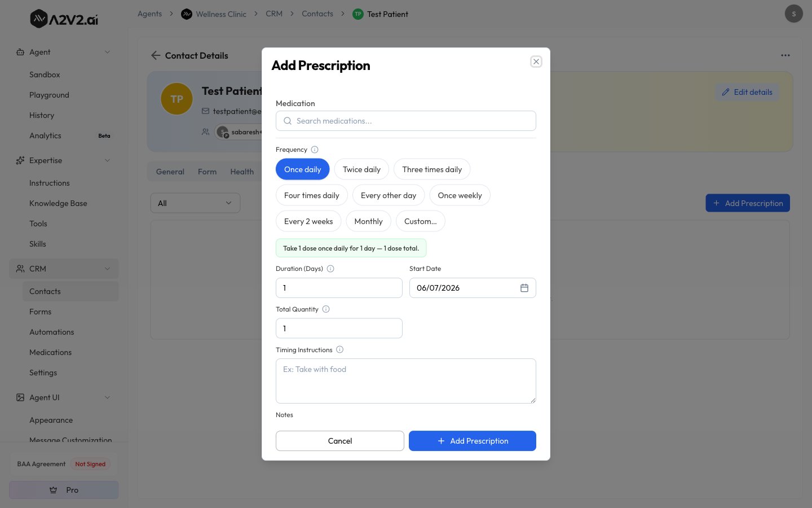Viewport: 812px width, 508px height.
Task: Click the Edit details button
Action: click(747, 92)
